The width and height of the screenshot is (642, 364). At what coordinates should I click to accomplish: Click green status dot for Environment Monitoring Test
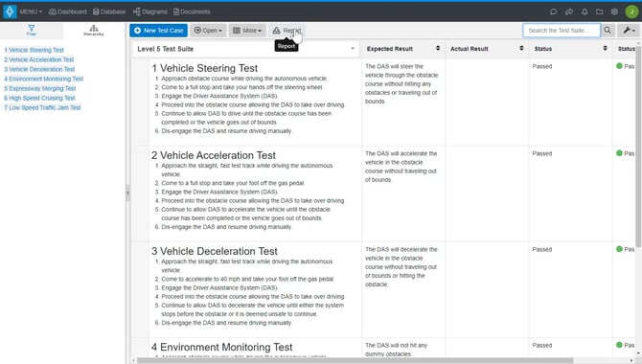pos(619,345)
